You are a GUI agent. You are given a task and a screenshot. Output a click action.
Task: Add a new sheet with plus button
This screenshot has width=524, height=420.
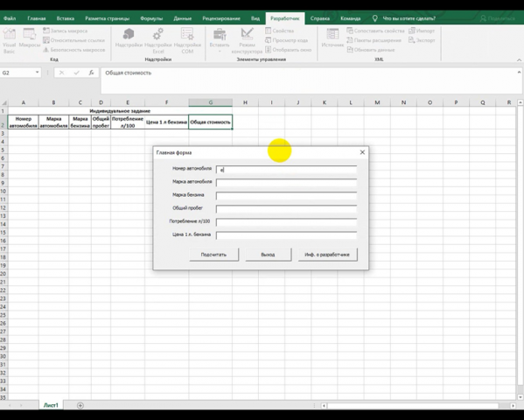pyautogui.click(x=80, y=406)
